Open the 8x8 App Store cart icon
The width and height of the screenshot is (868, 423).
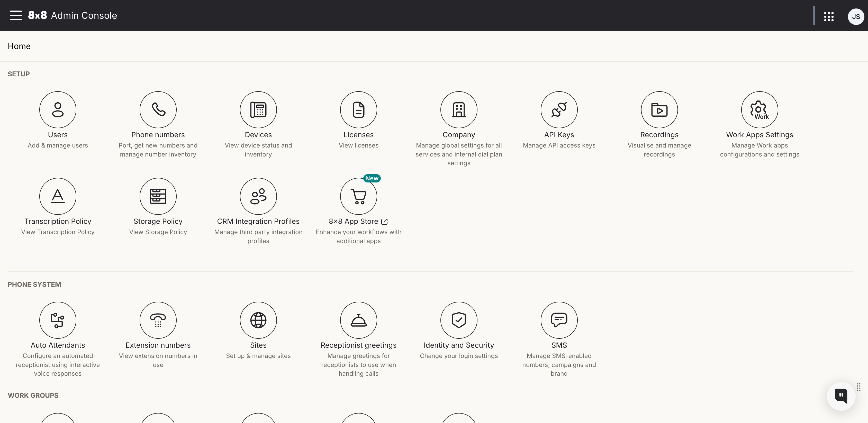pos(358,196)
